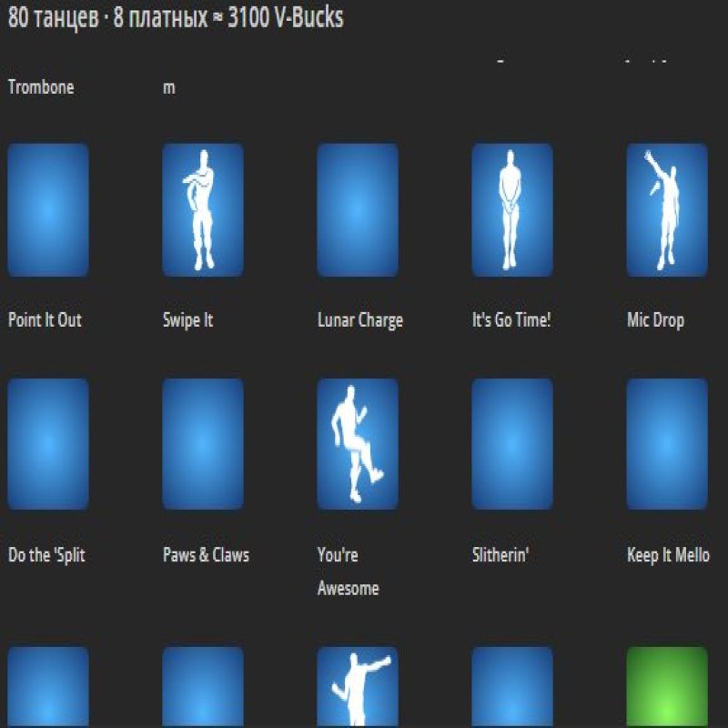Open the Mic Drop emote icon
728x728 pixels.
coord(667,210)
